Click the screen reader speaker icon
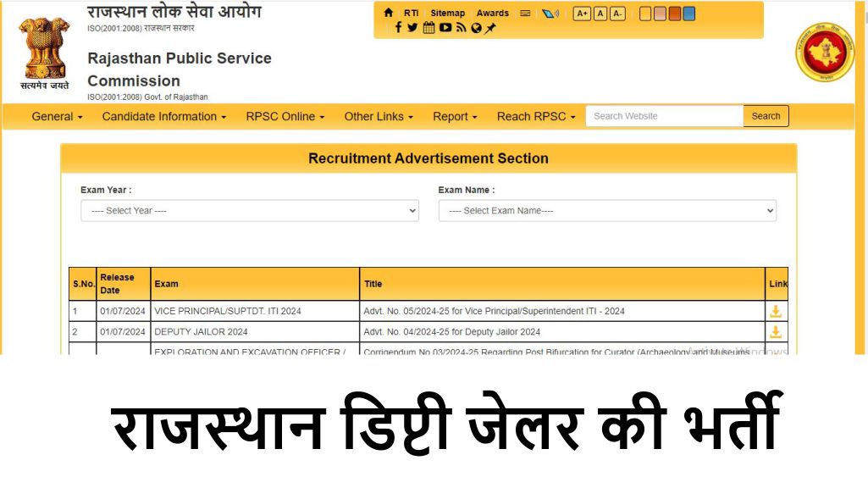The width and height of the screenshot is (868, 488). click(x=550, y=14)
